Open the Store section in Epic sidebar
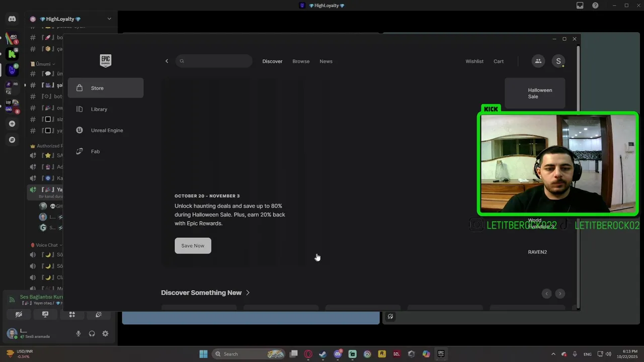 pos(106,88)
